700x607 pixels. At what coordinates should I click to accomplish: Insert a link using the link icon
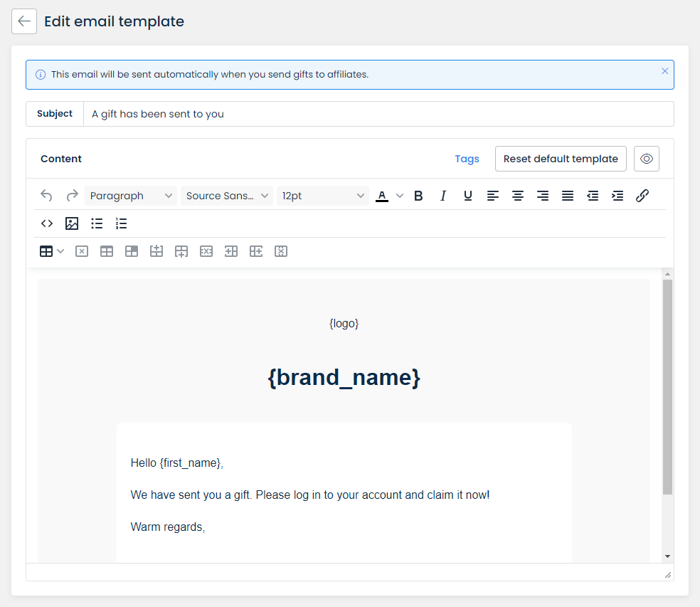click(x=642, y=196)
